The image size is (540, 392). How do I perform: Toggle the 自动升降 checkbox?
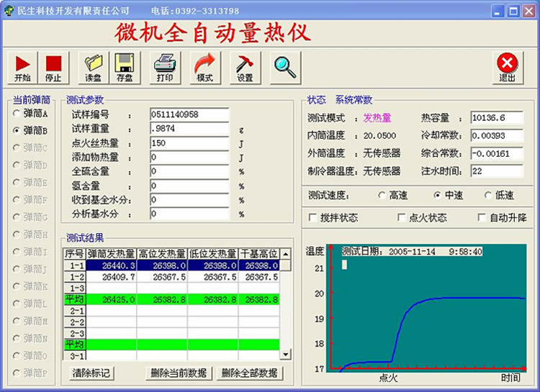pos(482,217)
